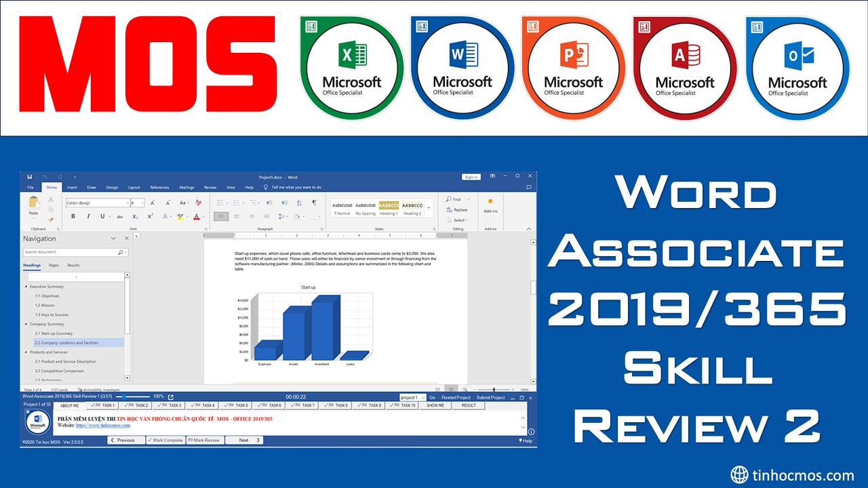Open the Shading paint bucket
The height and width of the screenshot is (488, 868).
click(298, 216)
